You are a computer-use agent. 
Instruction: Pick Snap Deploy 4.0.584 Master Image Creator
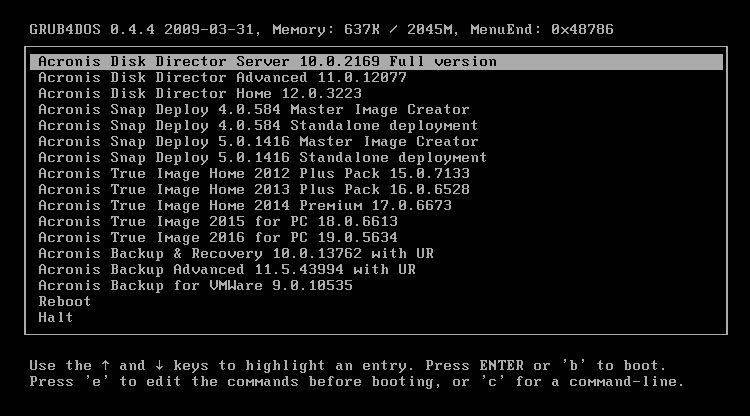(254, 109)
